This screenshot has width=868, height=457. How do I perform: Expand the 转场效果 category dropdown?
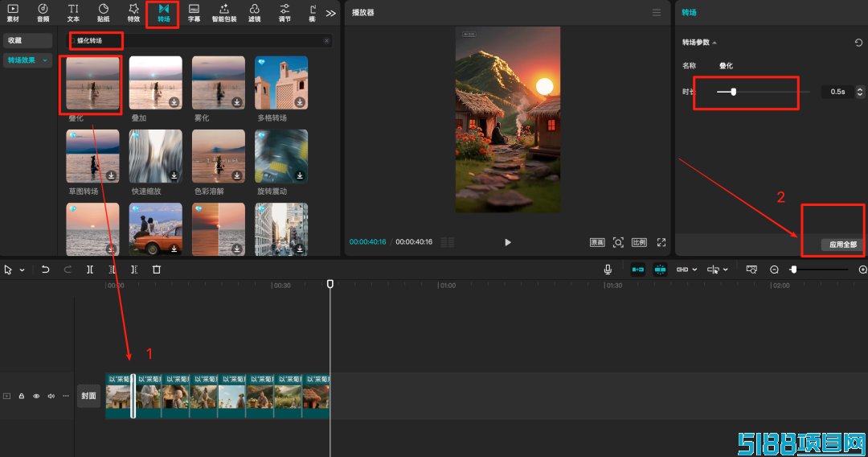(x=45, y=60)
